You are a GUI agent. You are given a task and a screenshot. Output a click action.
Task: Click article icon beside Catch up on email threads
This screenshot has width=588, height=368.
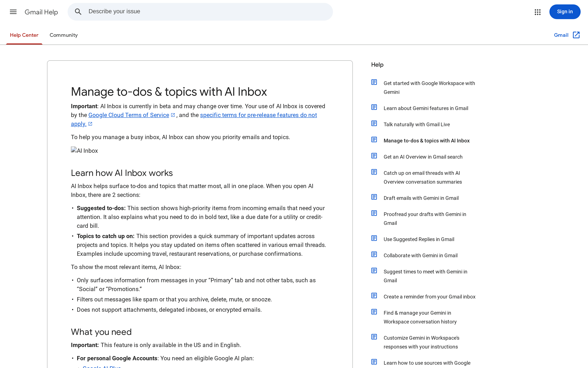click(374, 172)
